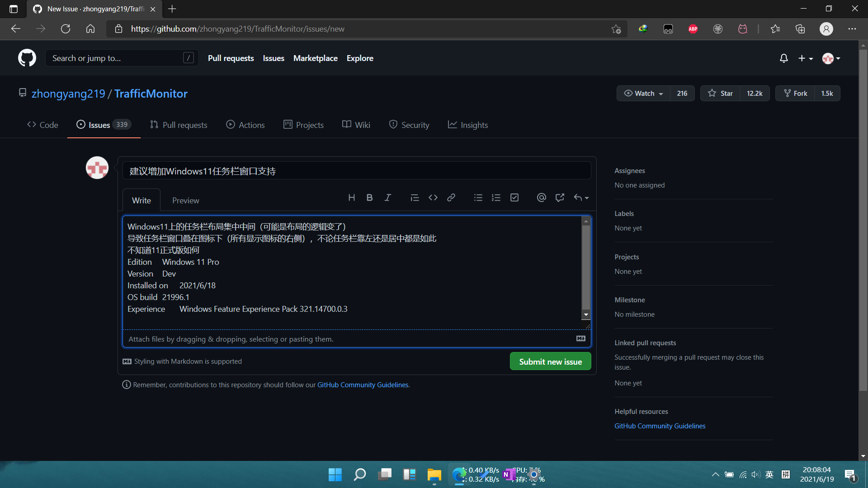Viewport: 868px width, 488px height.
Task: Reference an issue or pull request
Action: click(x=560, y=197)
